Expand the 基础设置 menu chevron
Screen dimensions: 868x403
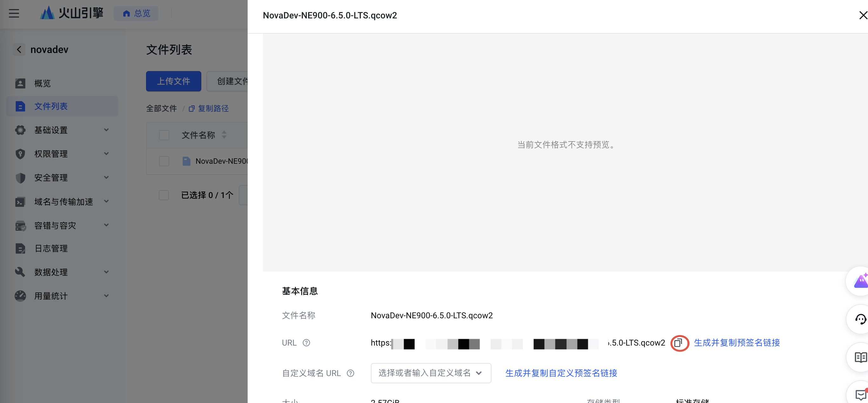[x=106, y=130]
